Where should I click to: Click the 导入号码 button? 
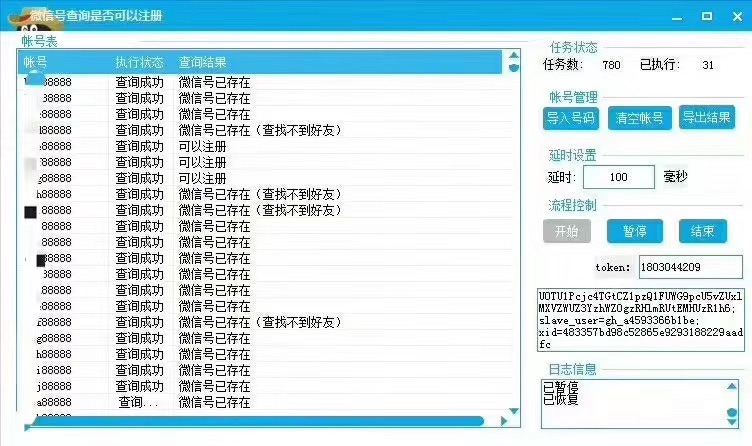(x=571, y=118)
